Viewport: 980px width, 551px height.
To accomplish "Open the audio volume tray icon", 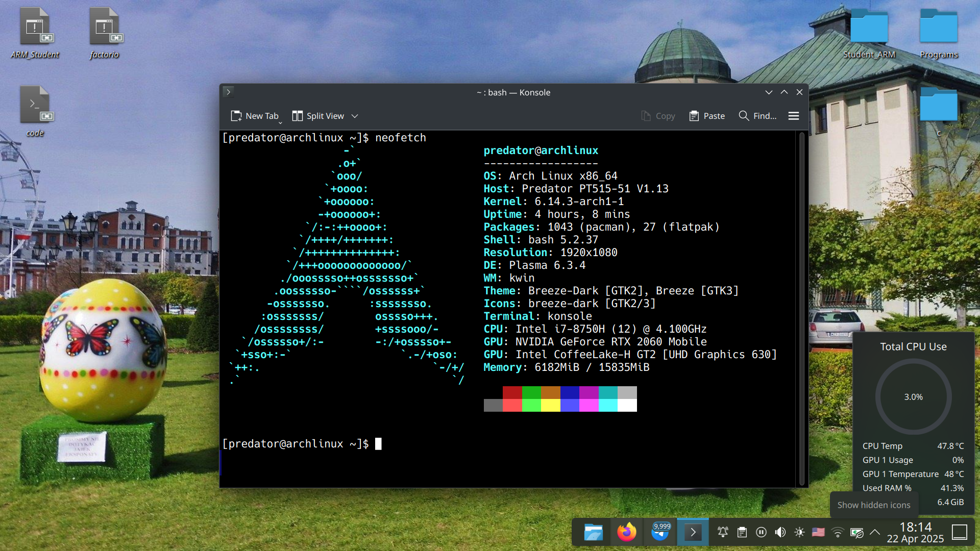I will tap(780, 532).
